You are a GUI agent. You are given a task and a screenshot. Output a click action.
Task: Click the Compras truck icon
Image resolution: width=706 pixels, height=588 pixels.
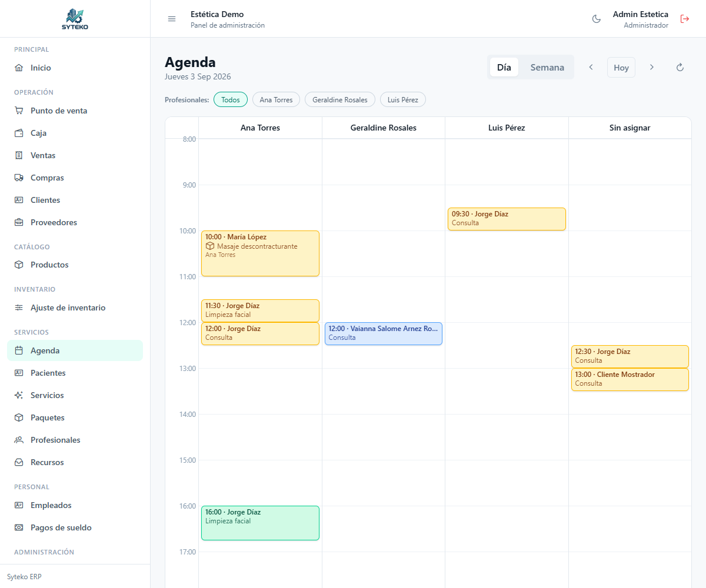click(19, 178)
